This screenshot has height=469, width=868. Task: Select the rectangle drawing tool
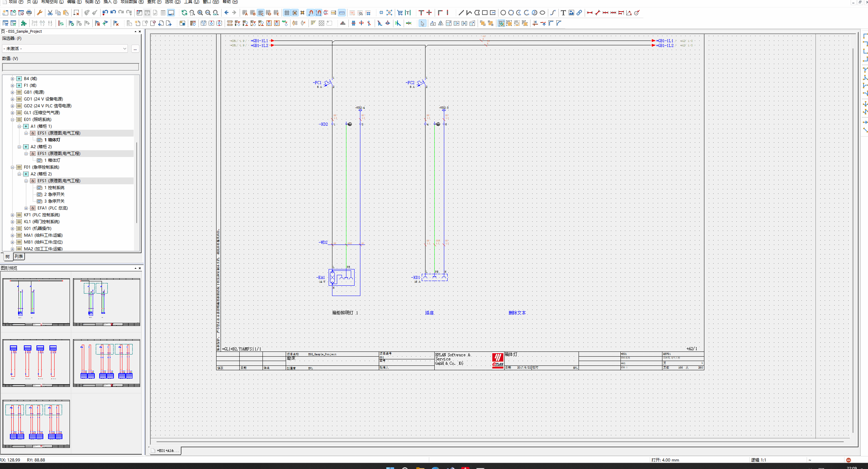pyautogui.click(x=484, y=13)
